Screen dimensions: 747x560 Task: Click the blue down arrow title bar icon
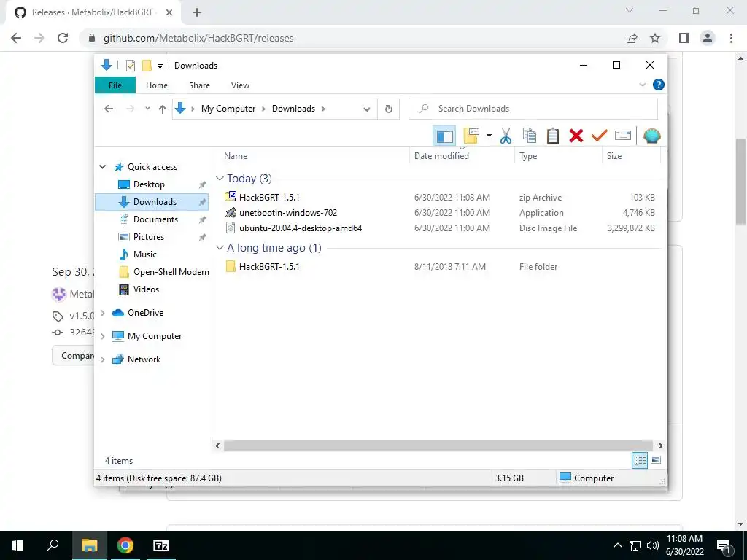point(107,65)
